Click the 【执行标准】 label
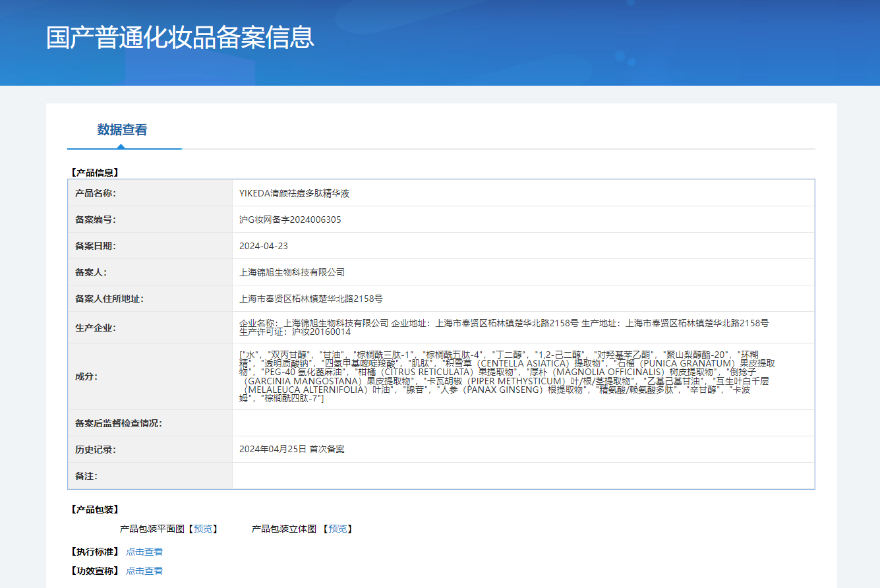 94,552
